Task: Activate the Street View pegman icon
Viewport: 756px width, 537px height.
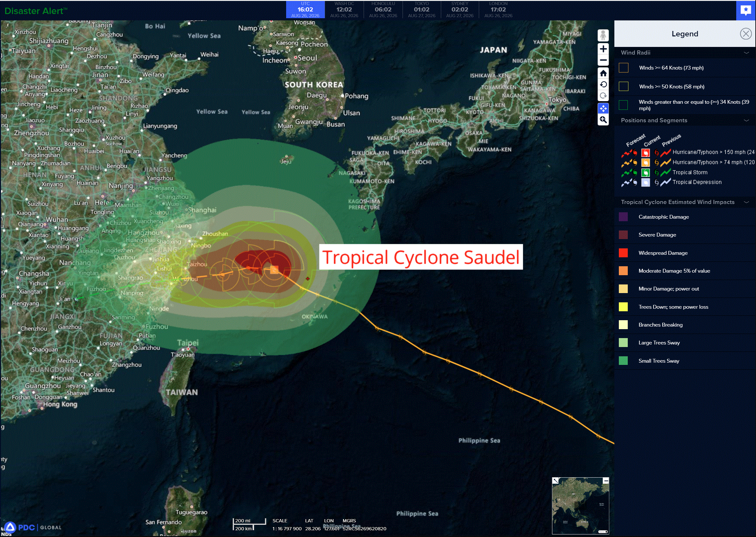Action: (603, 35)
